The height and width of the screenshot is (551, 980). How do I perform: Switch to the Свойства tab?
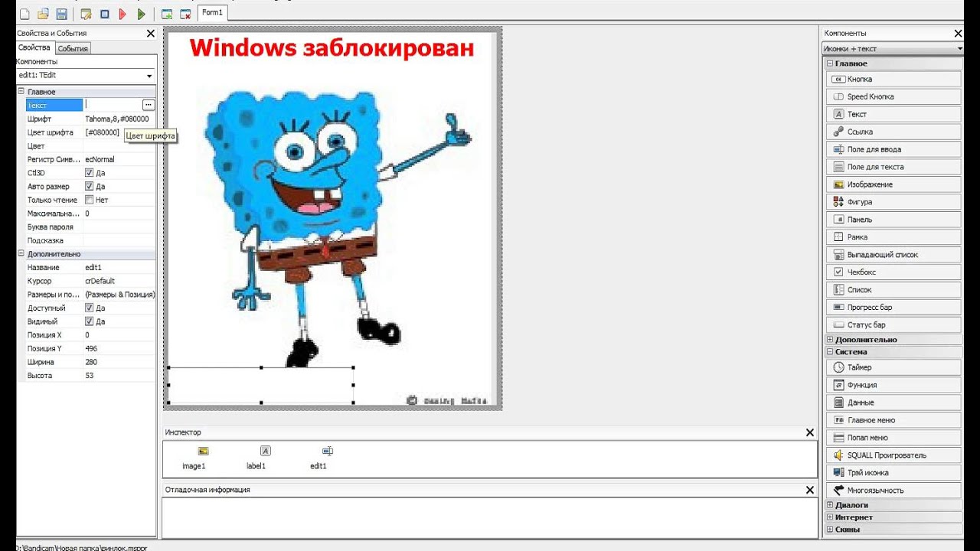(34, 47)
